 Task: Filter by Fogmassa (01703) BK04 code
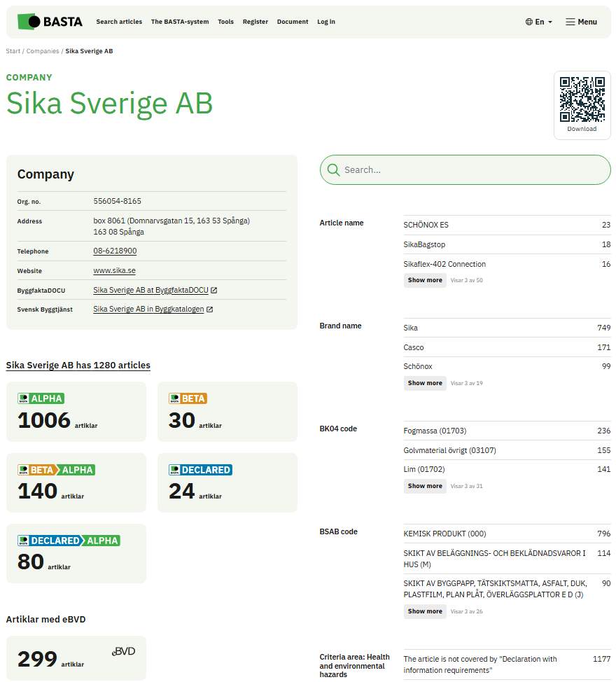tap(435, 431)
